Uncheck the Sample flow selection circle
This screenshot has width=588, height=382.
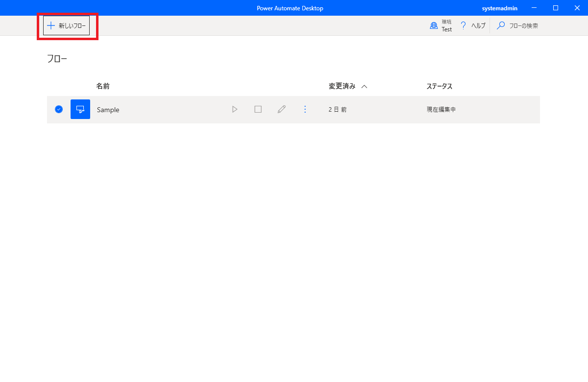[x=59, y=109]
